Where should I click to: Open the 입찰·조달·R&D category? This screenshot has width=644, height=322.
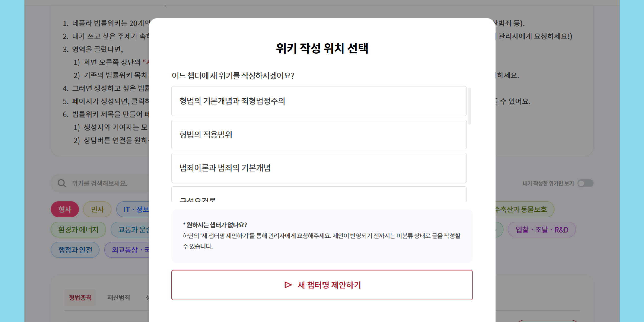(x=541, y=230)
